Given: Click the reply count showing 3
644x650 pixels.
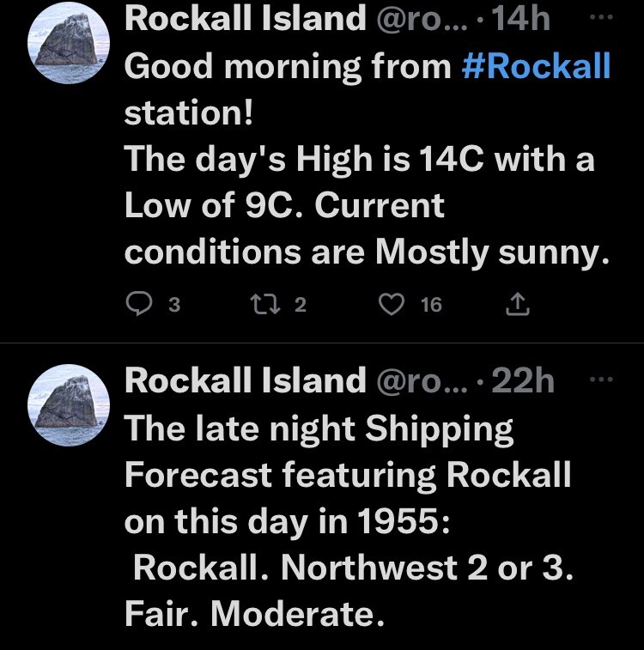Looking at the screenshot, I should (173, 304).
